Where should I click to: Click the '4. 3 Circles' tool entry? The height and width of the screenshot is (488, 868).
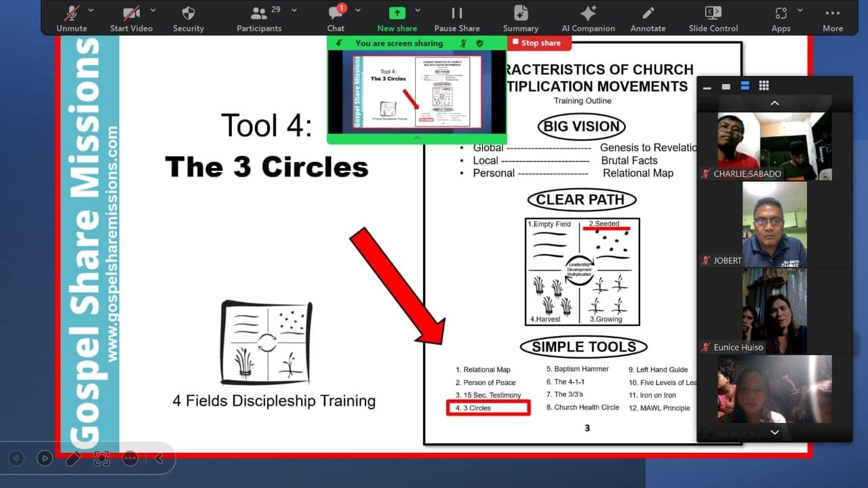(473, 408)
